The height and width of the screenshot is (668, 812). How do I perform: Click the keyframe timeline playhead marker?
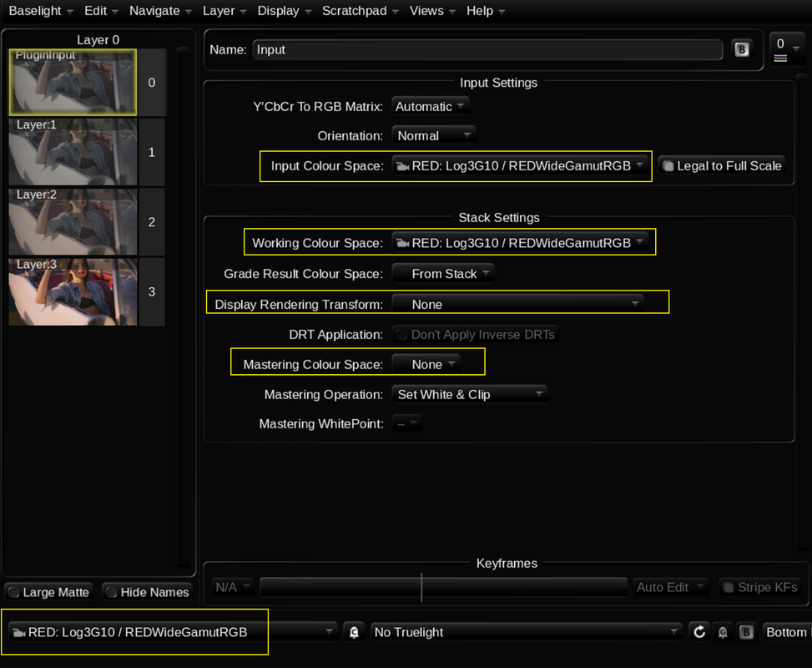[421, 587]
